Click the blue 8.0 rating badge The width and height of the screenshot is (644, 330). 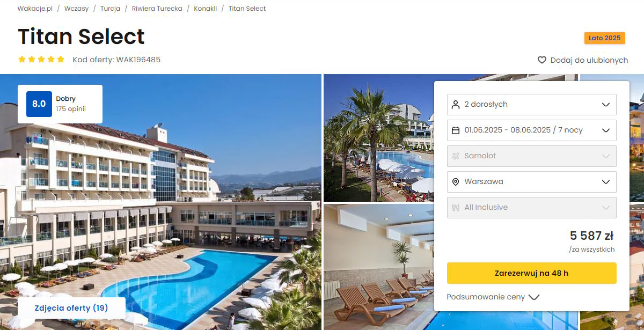(39, 104)
